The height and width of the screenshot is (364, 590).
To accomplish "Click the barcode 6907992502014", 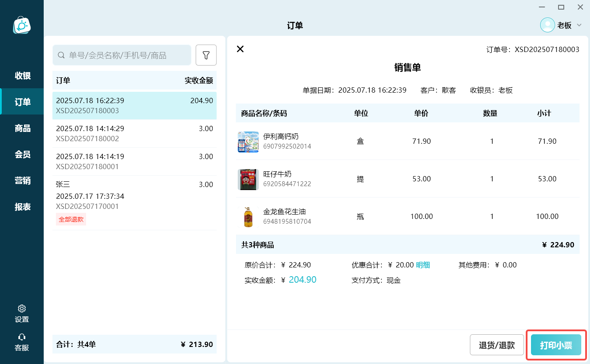I will 287,146.
